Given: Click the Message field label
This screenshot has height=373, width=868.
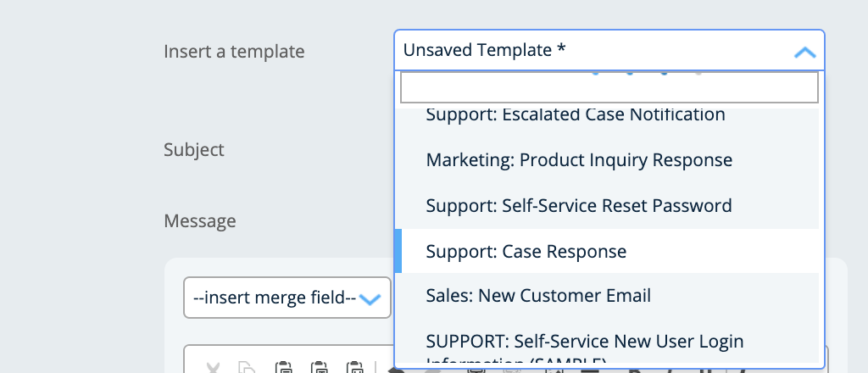Looking at the screenshot, I should click(x=200, y=221).
